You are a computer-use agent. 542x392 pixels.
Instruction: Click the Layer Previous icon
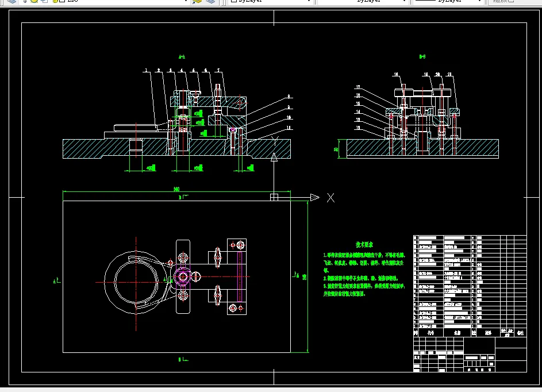pos(210,1)
